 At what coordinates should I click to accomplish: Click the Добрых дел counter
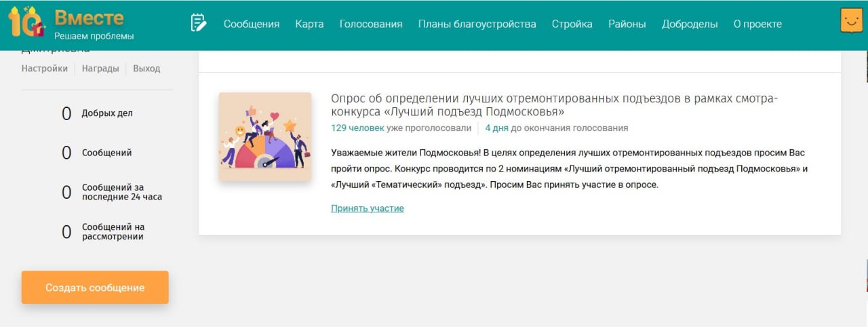106,113
